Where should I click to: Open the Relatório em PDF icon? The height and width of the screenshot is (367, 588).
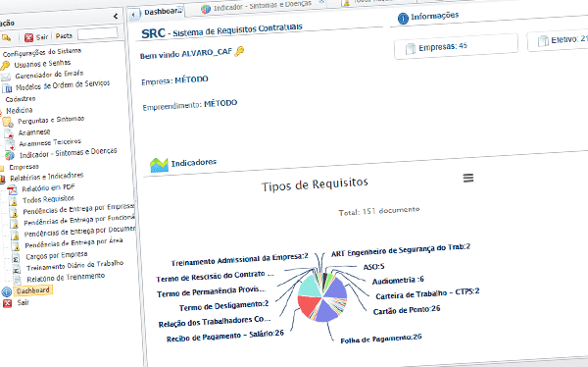point(12,189)
